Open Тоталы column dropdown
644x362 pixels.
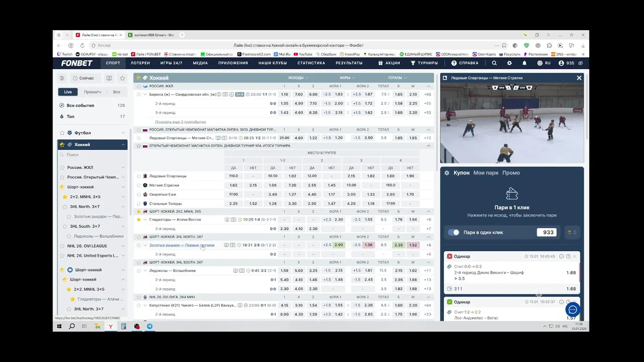[397, 78]
